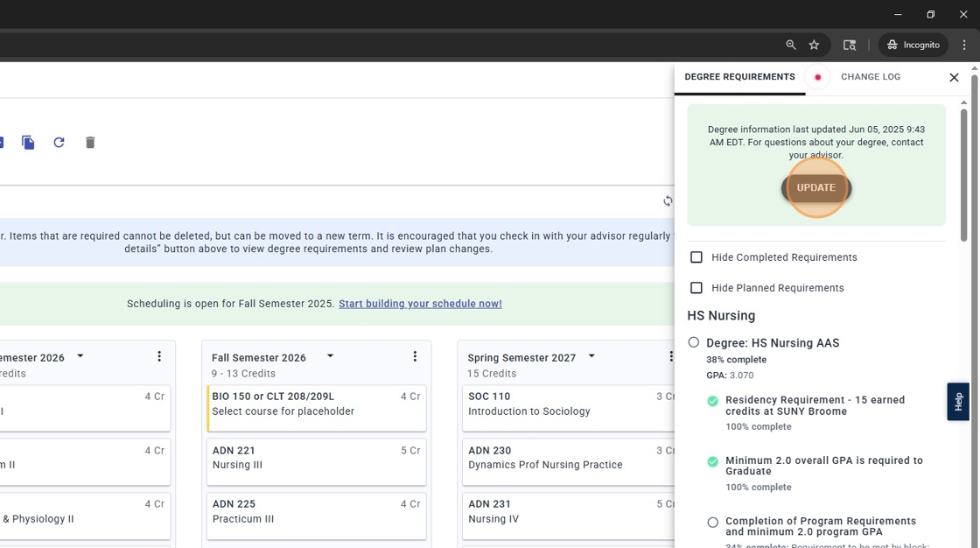
Task: Close the Degree Requirements panel with the X
Action: click(x=954, y=77)
